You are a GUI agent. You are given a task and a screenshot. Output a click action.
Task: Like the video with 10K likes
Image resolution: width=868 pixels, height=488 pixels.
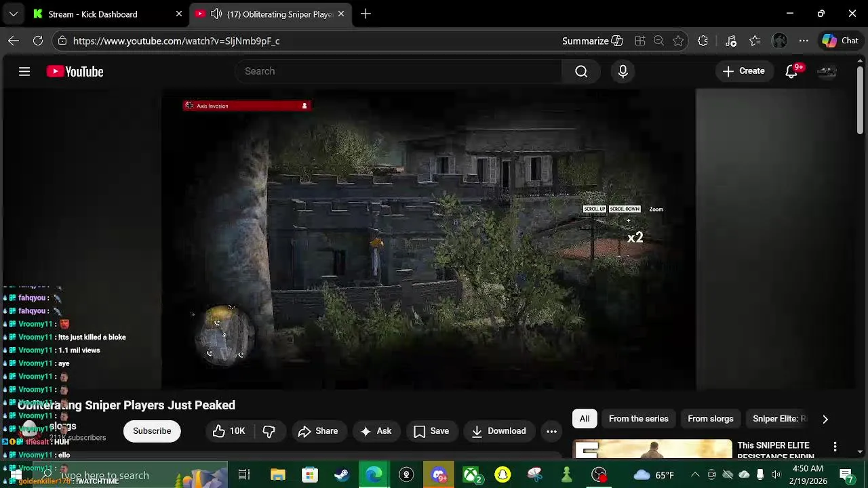(x=229, y=431)
